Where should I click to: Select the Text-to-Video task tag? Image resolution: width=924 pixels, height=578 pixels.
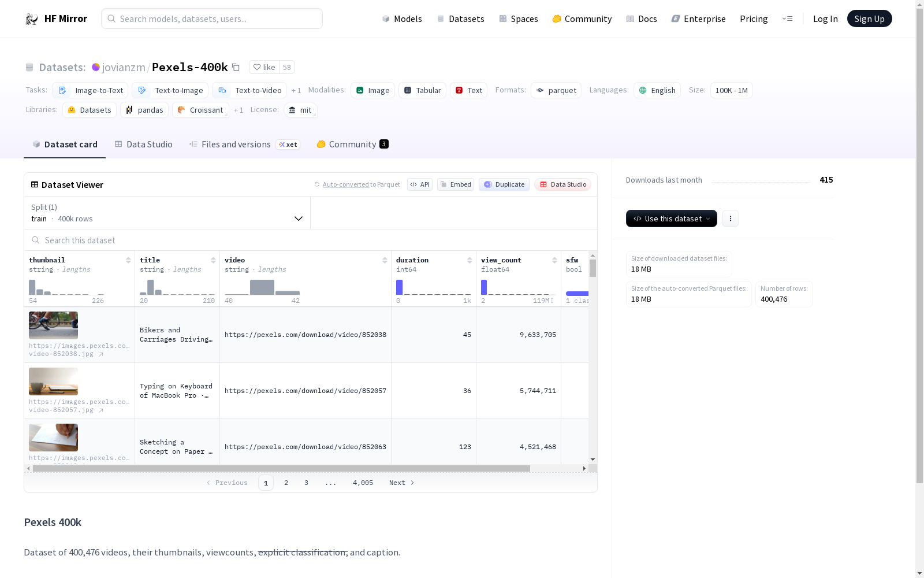[249, 90]
